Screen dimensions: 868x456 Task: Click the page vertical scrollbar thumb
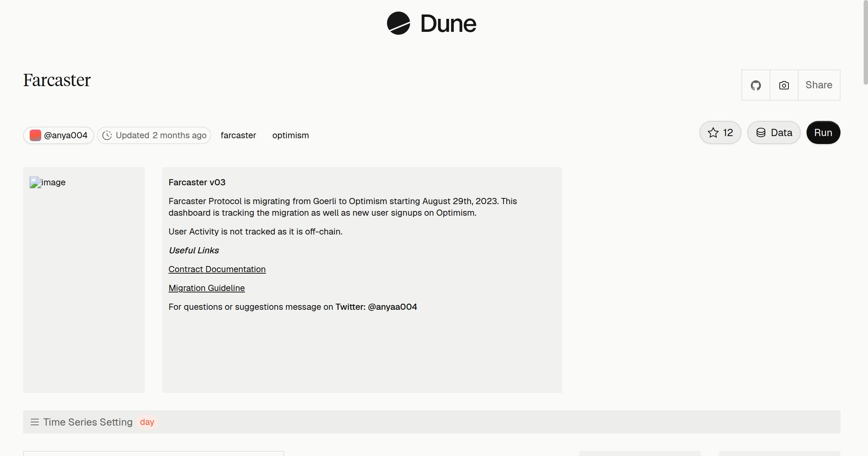[x=865, y=43]
